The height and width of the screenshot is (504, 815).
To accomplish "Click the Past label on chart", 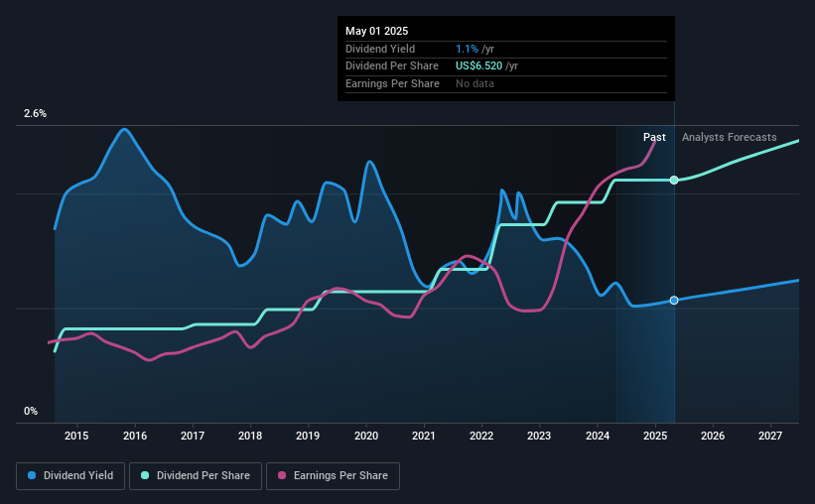I will (x=654, y=137).
